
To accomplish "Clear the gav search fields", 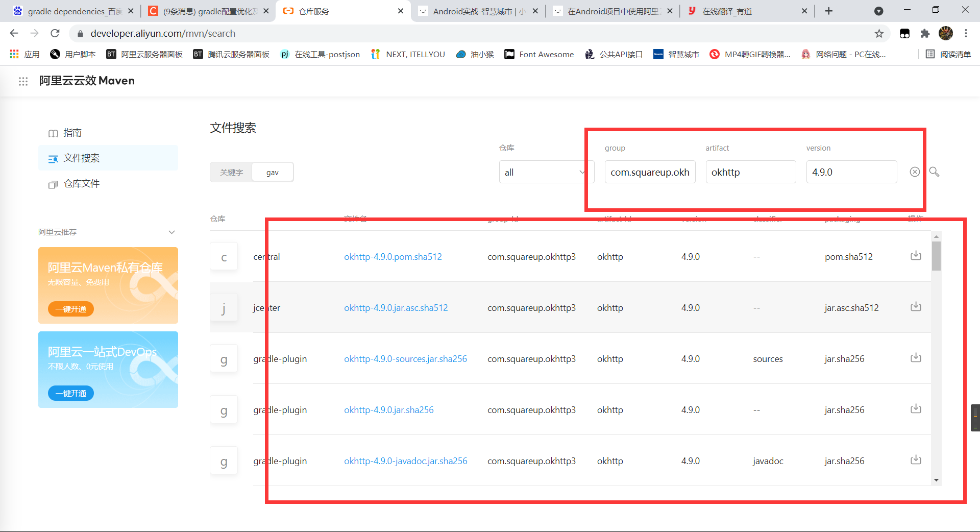I will click(915, 172).
